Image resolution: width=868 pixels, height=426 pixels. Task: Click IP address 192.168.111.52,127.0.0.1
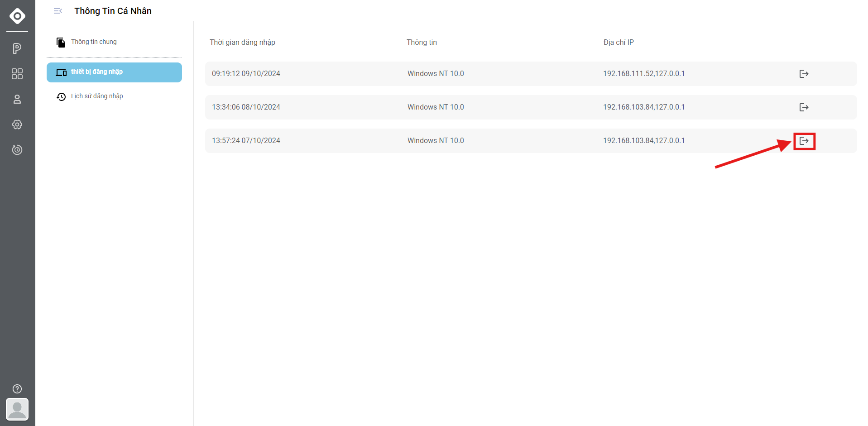tap(644, 73)
